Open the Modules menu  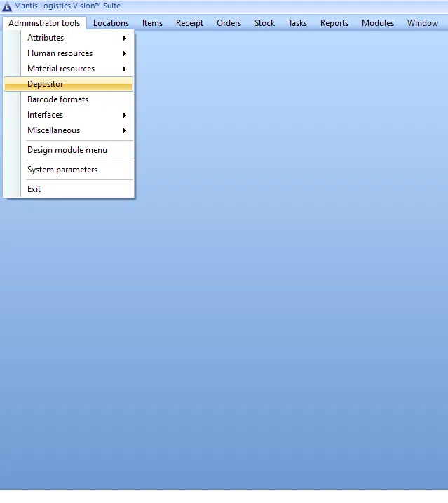click(378, 23)
